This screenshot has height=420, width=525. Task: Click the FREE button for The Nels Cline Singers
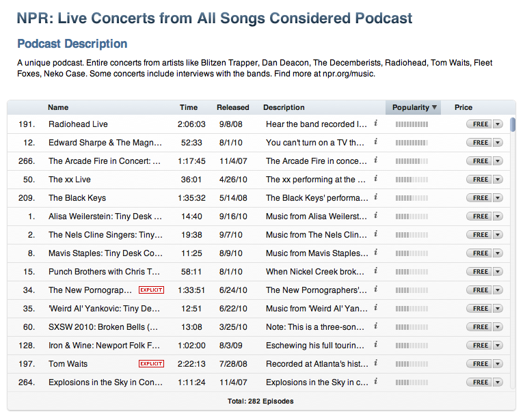(479, 235)
